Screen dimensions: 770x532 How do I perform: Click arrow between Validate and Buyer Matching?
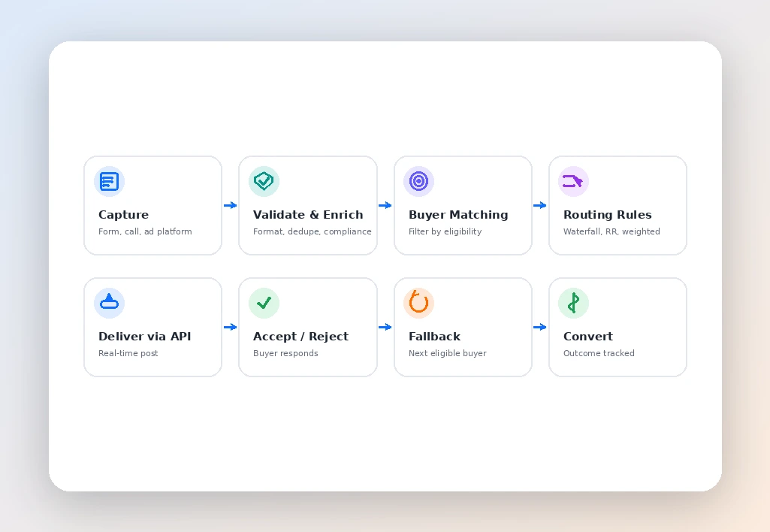[385, 205]
